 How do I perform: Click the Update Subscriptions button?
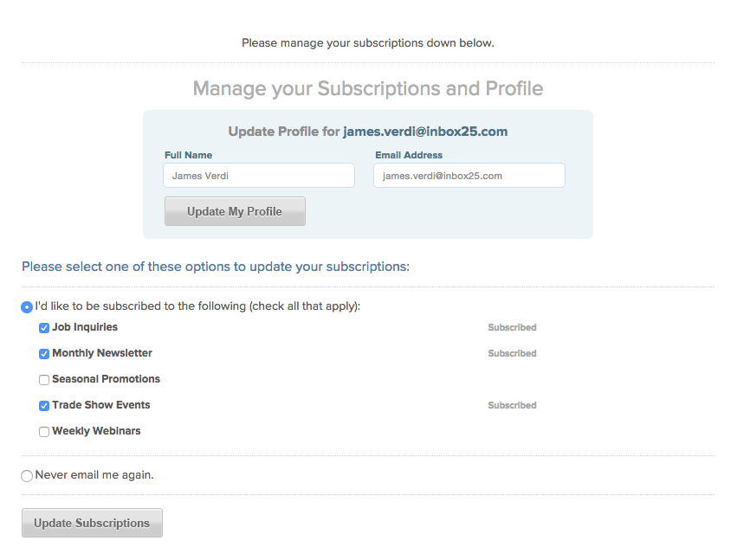pos(92,523)
